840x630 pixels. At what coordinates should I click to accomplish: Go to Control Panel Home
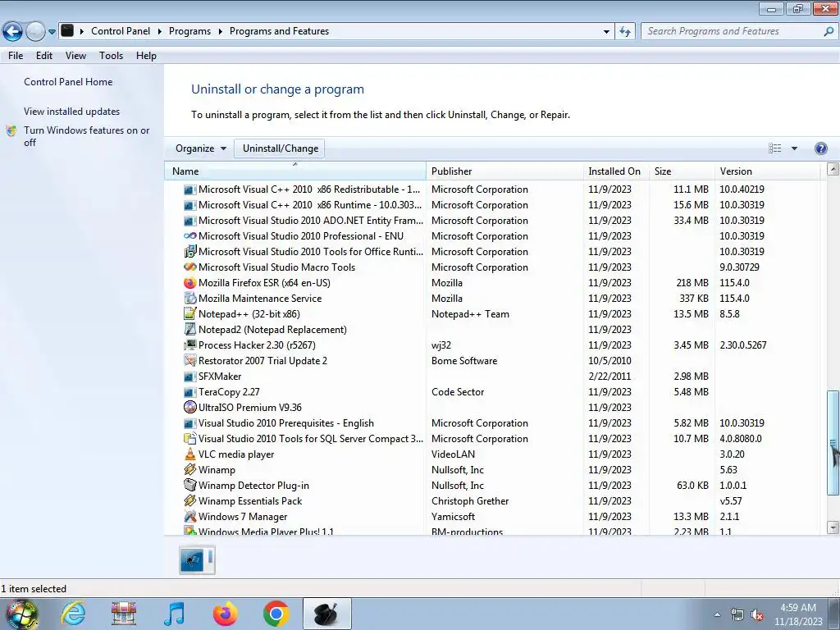tap(68, 82)
